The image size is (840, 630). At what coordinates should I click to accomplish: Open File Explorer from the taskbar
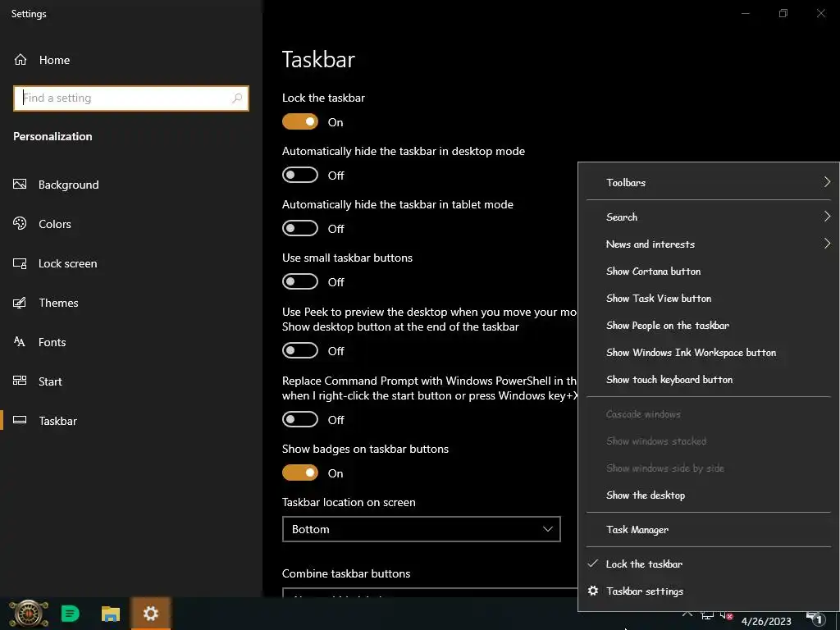pyautogui.click(x=111, y=614)
